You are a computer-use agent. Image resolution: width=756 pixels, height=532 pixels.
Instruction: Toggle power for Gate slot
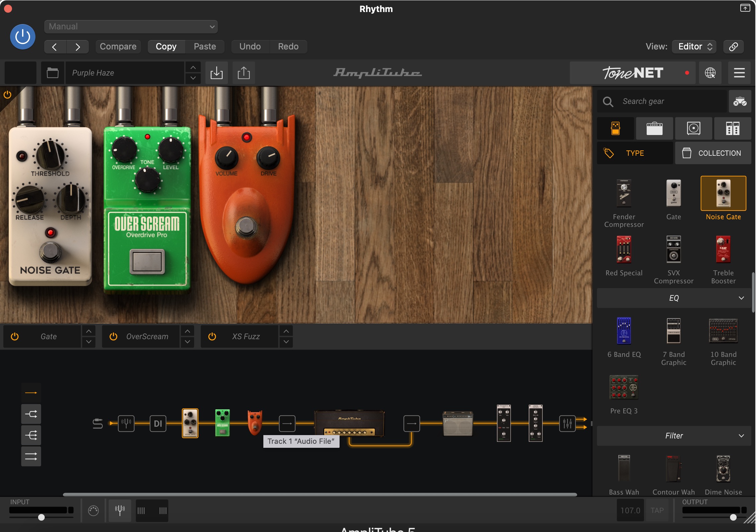coord(15,337)
